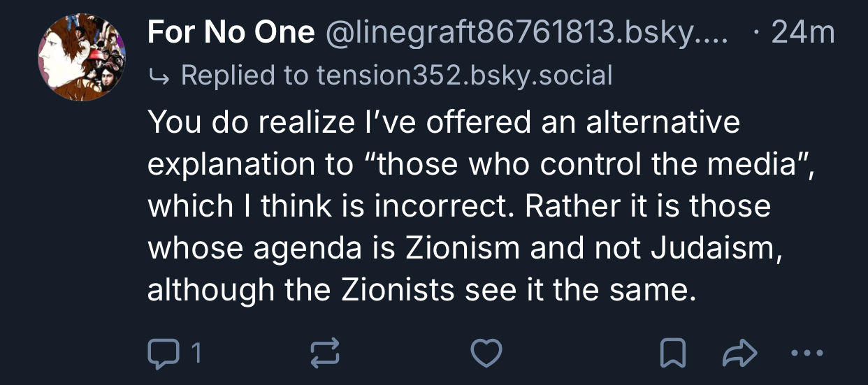Click the '24m' timestamp
The height and width of the screenshot is (385, 868).
[803, 33]
